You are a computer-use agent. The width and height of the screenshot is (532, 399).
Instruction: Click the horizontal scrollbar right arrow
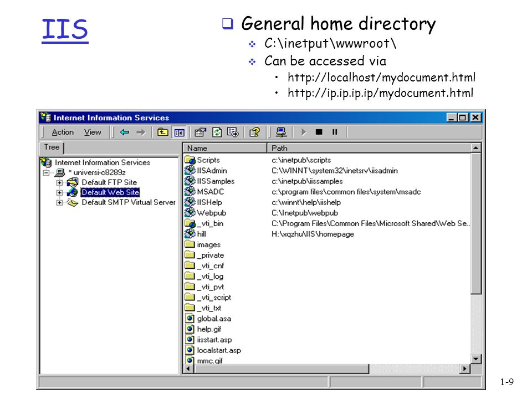465,369
